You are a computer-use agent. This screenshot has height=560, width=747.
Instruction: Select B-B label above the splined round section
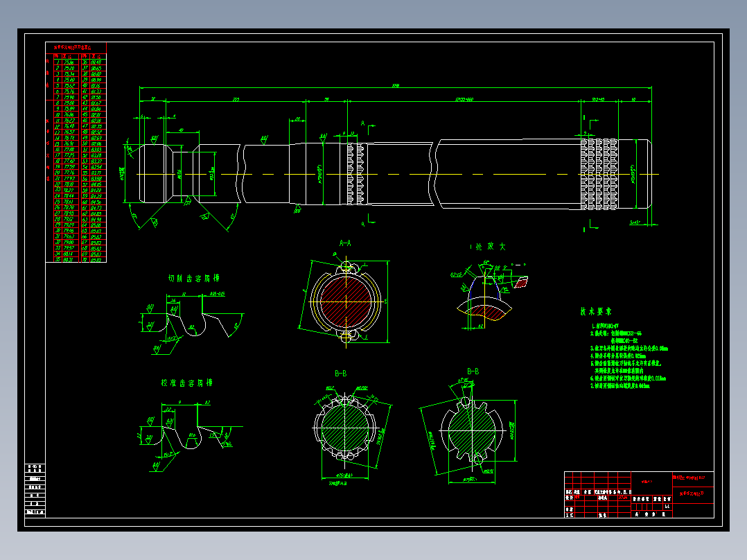click(x=341, y=374)
